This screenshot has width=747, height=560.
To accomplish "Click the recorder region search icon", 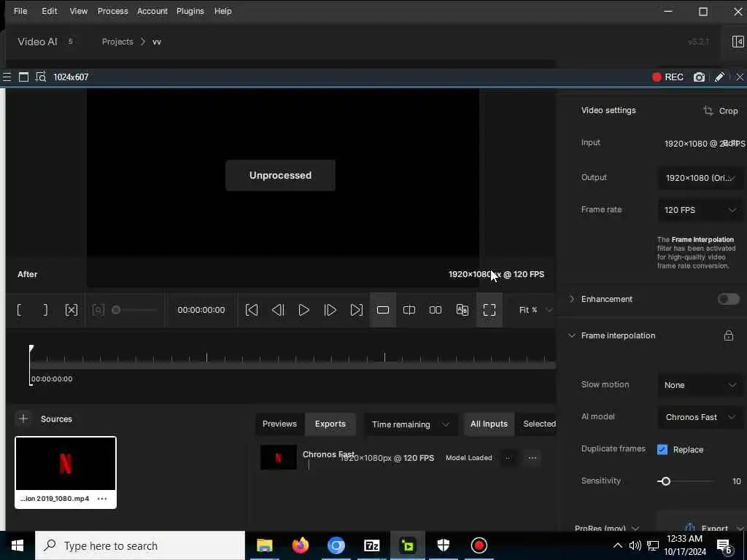I will pyautogui.click(x=41, y=77).
